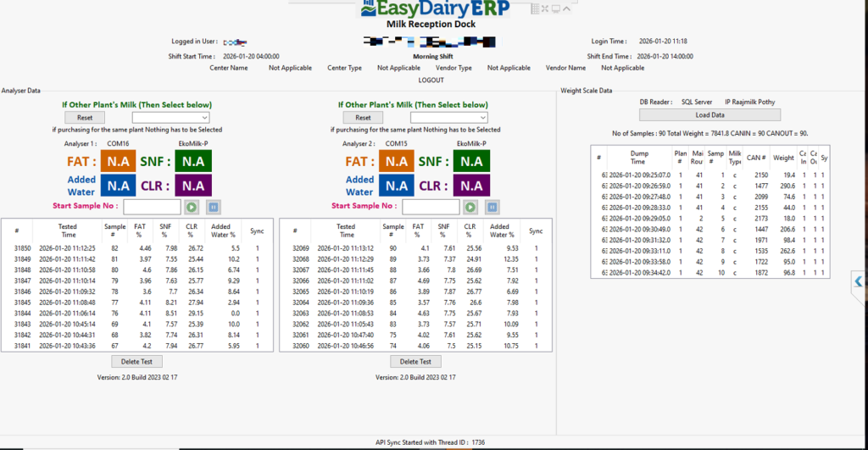Click Load Data in Weight Scale panel
This screenshot has width=868, height=450.
click(709, 115)
